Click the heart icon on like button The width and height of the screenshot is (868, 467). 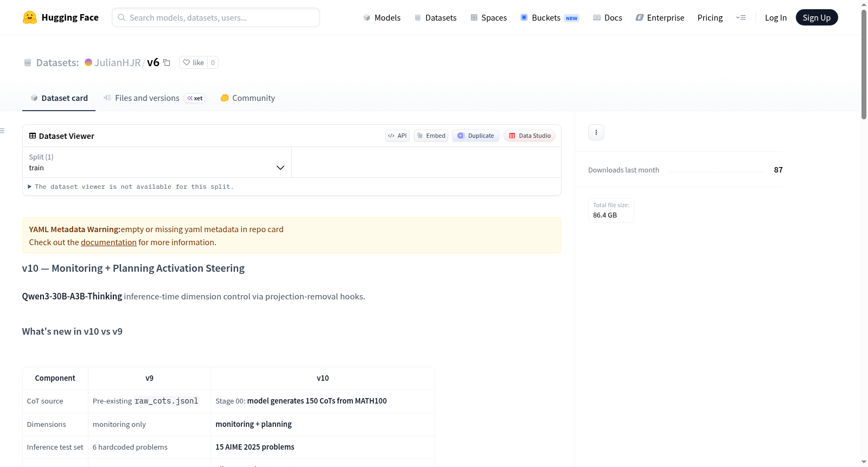click(x=187, y=62)
